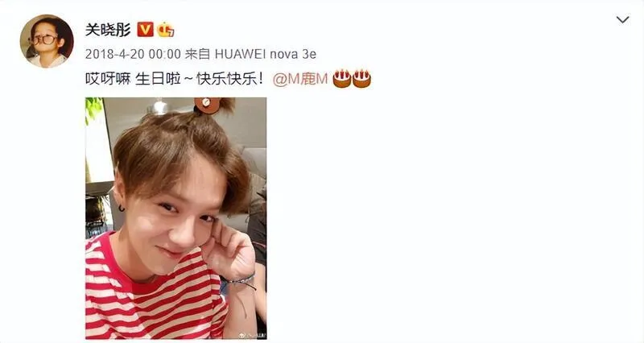644x343 pixels.
Task: Click the black earring in the photo
Action: (122, 209)
